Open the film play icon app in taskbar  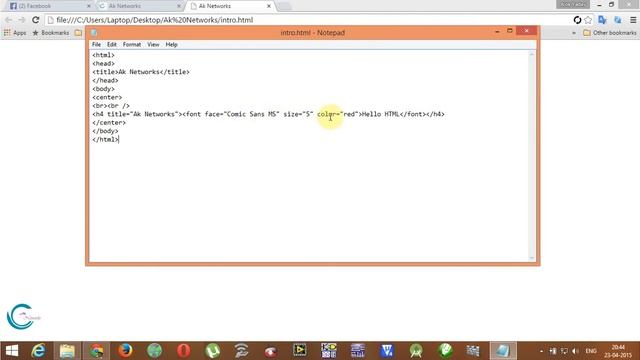pos(300,351)
